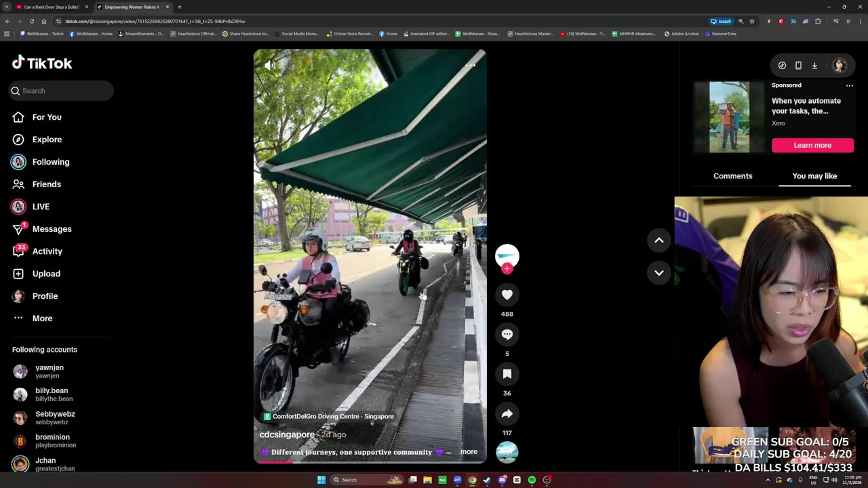This screenshot has width=868, height=488.
Task: Click Upload in the sidebar
Action: click(36, 274)
